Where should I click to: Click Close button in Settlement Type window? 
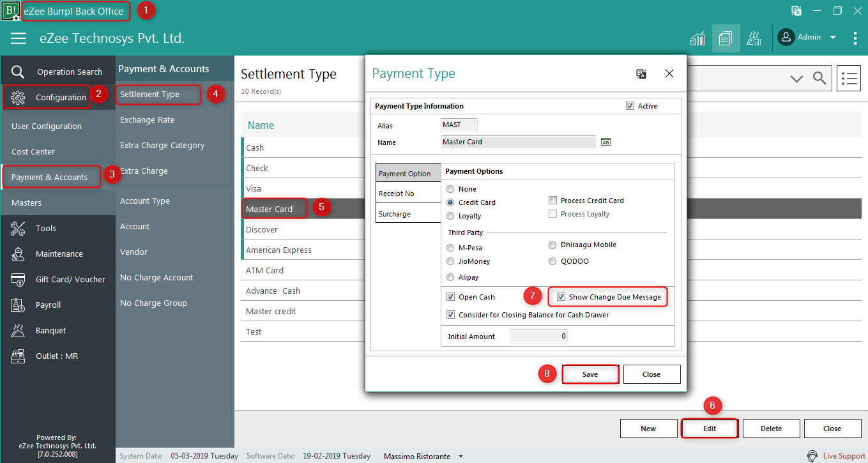click(832, 429)
